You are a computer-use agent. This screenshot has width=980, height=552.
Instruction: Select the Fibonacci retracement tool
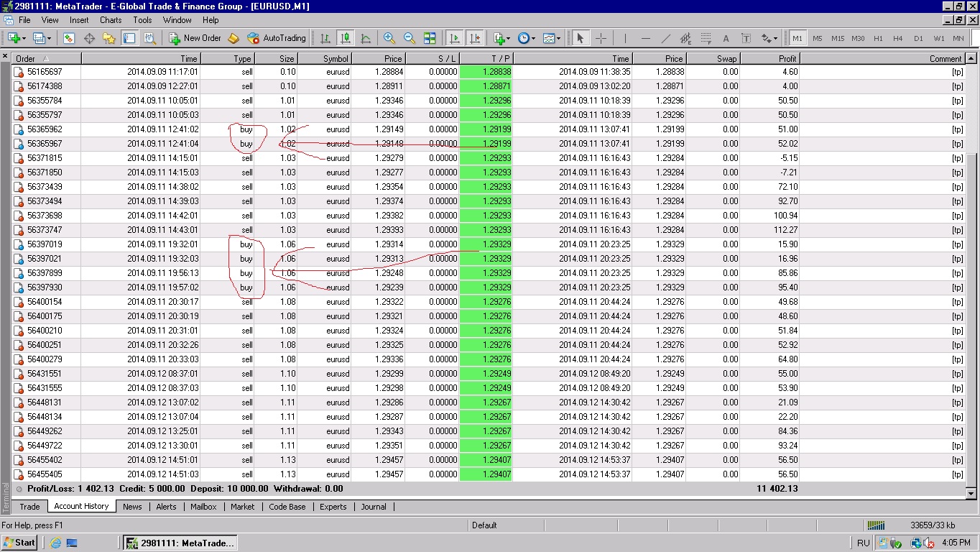point(706,38)
